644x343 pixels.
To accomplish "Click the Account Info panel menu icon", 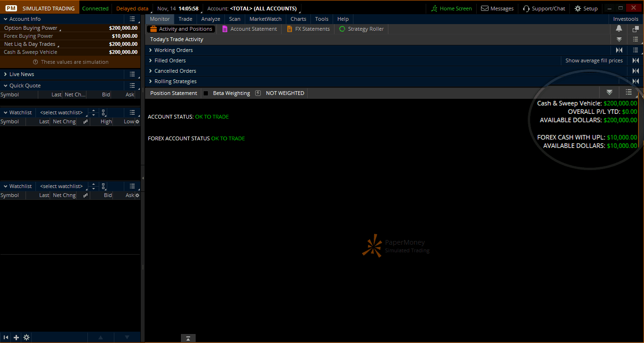I will [x=132, y=19].
